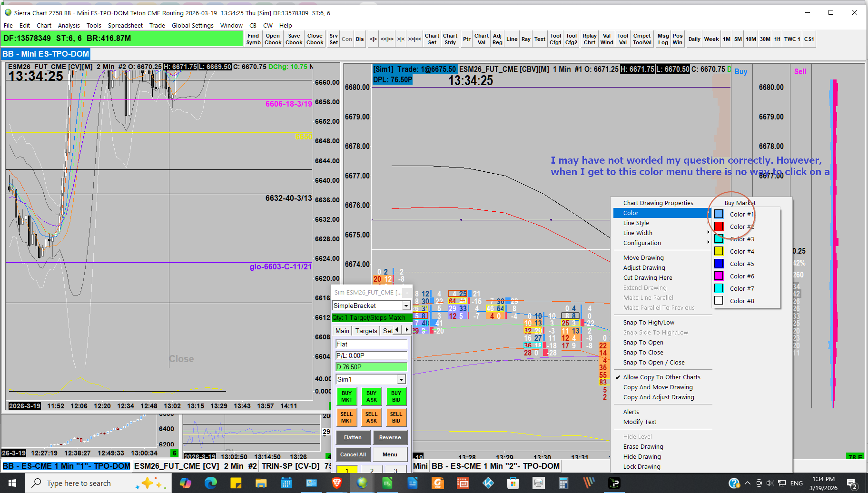Open Chart Stdy from the toolbar
868x493 pixels.
pyautogui.click(x=450, y=39)
